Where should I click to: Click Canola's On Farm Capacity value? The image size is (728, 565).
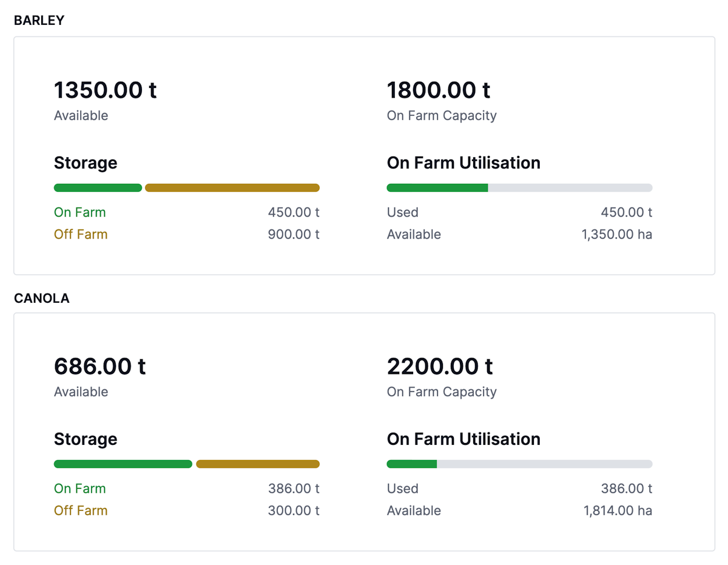(x=440, y=366)
